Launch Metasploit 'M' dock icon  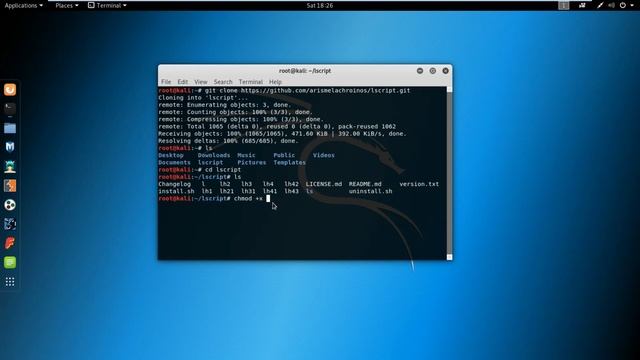click(10, 147)
